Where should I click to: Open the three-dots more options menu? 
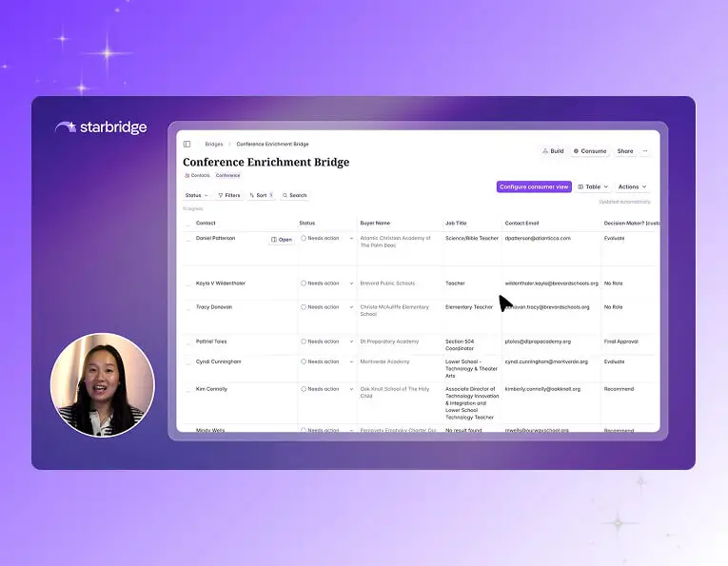pyautogui.click(x=645, y=151)
